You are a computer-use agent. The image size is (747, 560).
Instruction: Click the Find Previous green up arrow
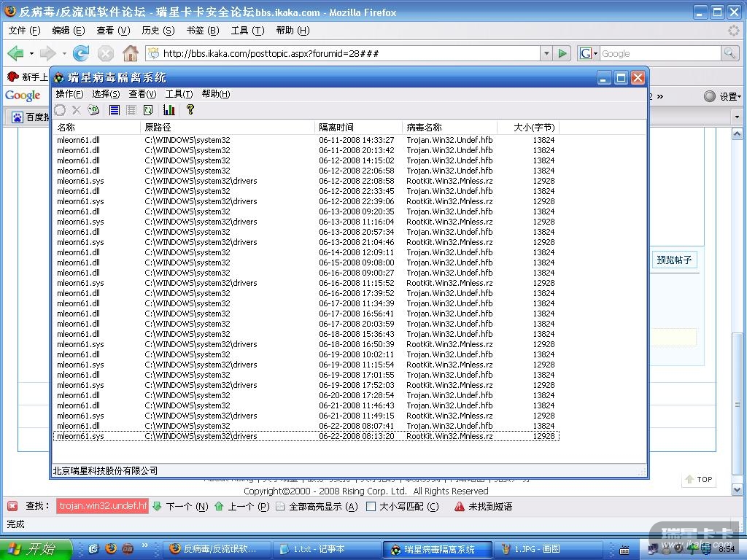pos(219,506)
